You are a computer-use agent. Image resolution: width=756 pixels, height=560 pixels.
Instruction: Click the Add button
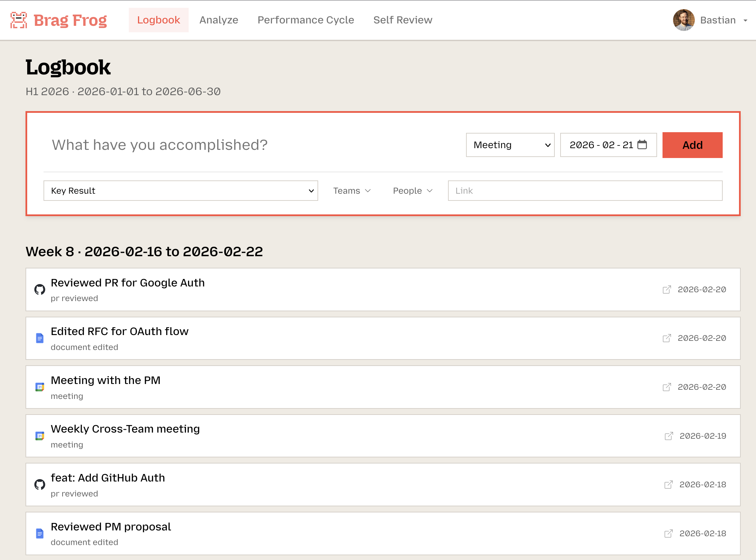(x=692, y=145)
